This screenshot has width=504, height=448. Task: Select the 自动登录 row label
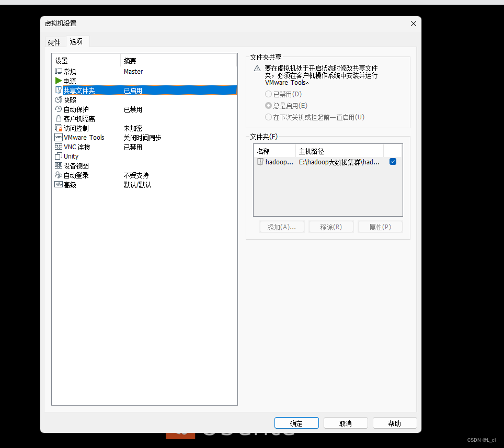point(76,175)
